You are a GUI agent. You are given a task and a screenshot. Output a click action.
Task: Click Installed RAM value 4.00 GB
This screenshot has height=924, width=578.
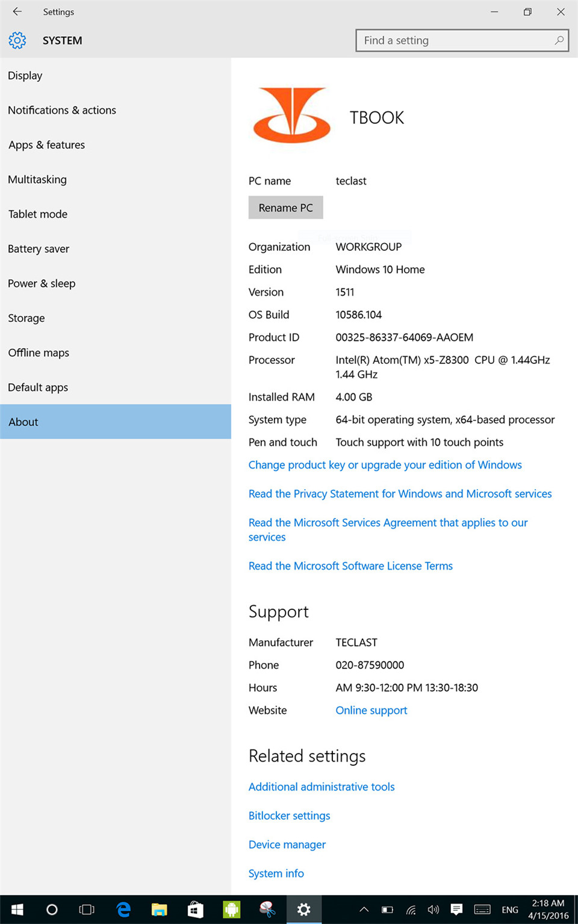(354, 397)
